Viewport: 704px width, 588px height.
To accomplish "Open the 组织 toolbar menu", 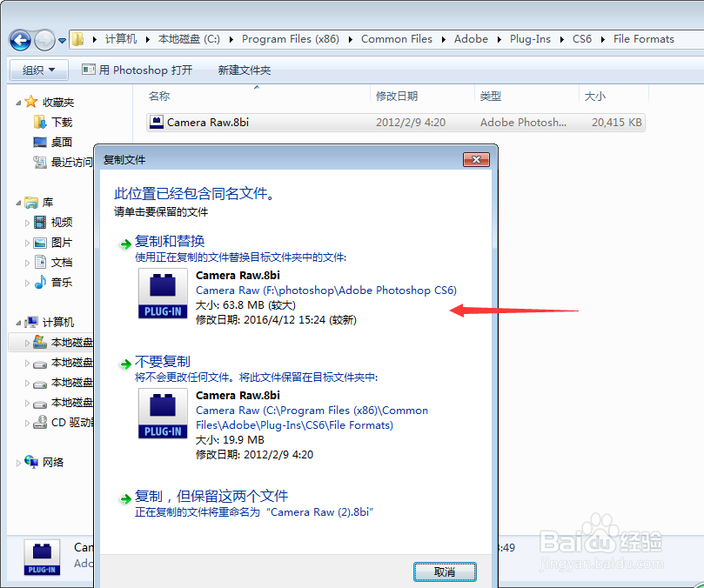I will (38, 70).
